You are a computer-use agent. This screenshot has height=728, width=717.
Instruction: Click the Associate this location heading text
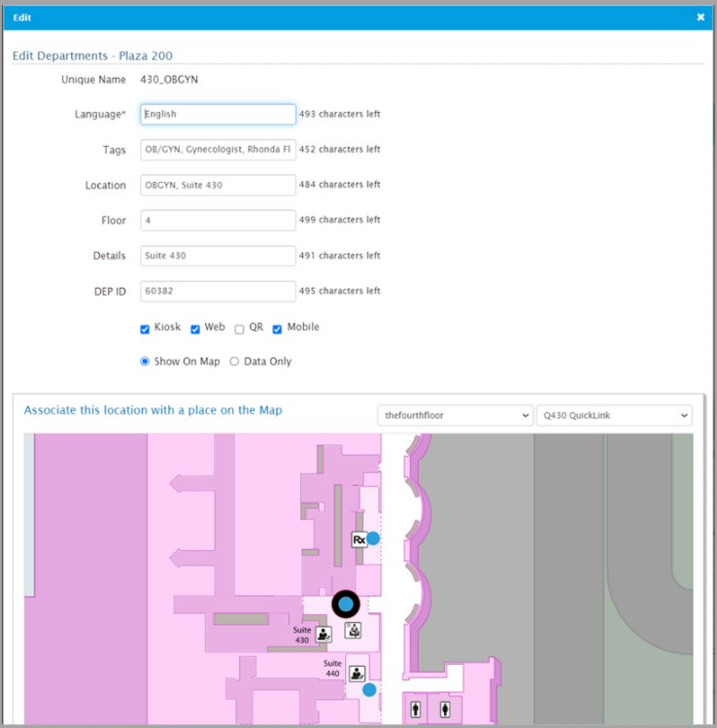154,410
